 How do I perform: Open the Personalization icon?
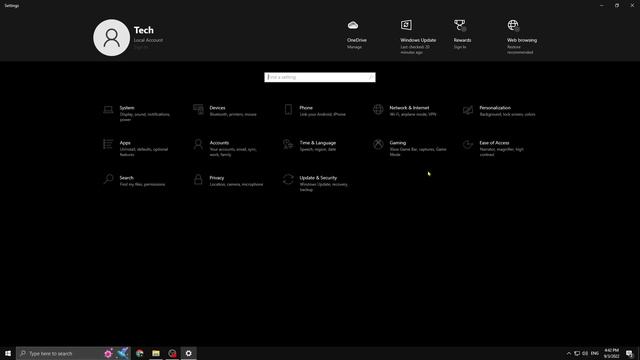point(468,109)
